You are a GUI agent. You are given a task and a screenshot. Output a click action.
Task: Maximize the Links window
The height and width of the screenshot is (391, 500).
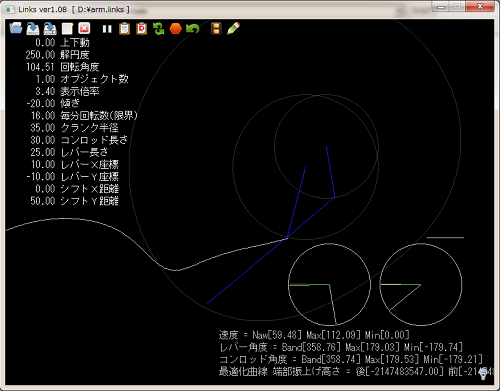coord(457,7)
